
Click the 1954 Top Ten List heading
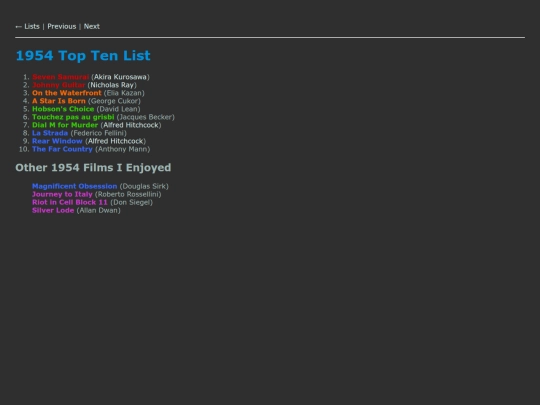(83, 55)
